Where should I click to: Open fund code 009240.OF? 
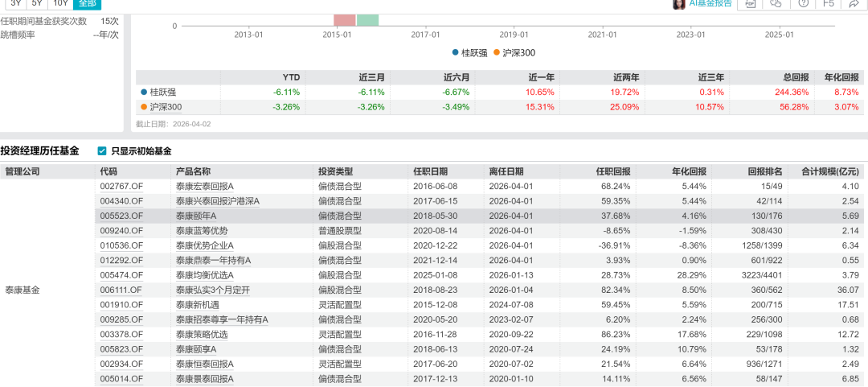click(121, 231)
